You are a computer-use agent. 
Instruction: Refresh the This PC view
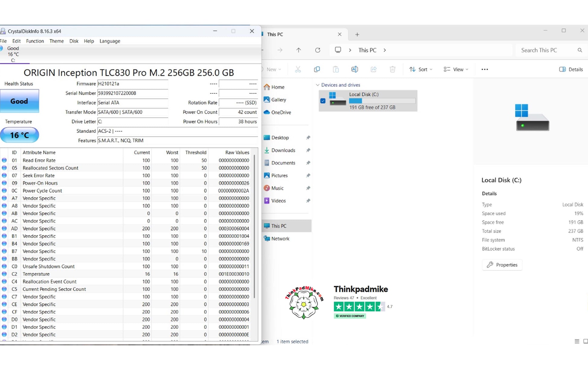pos(318,50)
